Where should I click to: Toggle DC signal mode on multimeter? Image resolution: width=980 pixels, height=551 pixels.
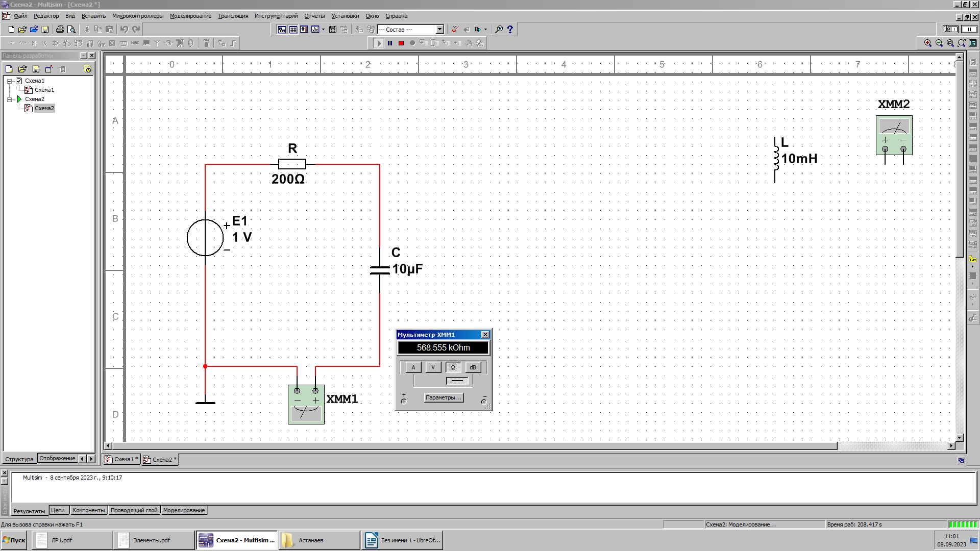coord(457,381)
